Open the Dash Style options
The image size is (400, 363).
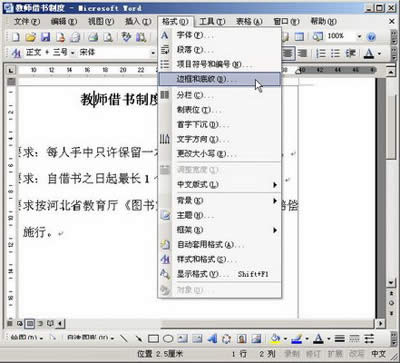tap(354, 339)
